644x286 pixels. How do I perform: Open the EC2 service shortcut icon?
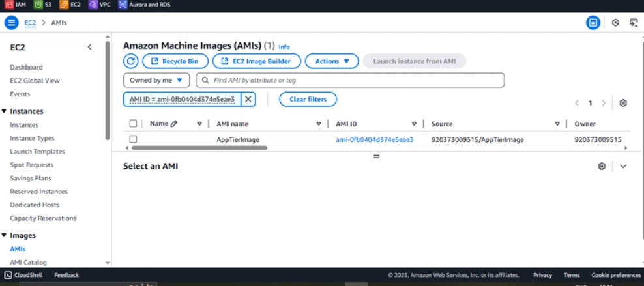point(64,5)
